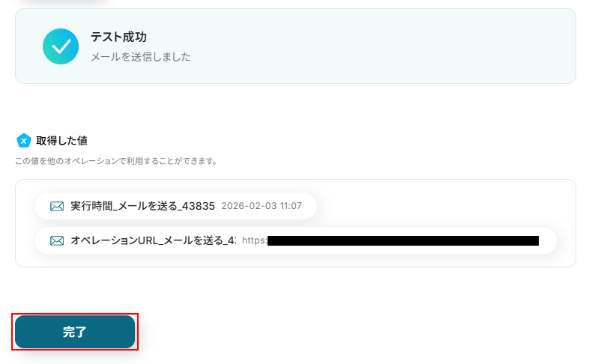595x364 pixels.
Task: Click the x symbol inside the pentagon icon
Action: tap(23, 142)
